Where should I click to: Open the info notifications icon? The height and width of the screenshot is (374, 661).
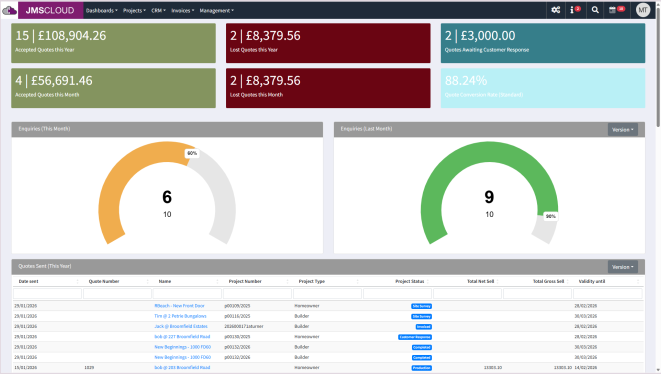pyautogui.click(x=575, y=10)
